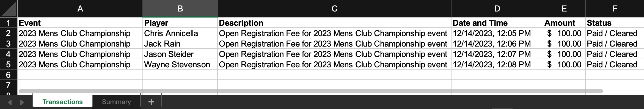The height and width of the screenshot is (109, 644).
Task: Click the Date and Time header cell
Action: click(x=497, y=23)
